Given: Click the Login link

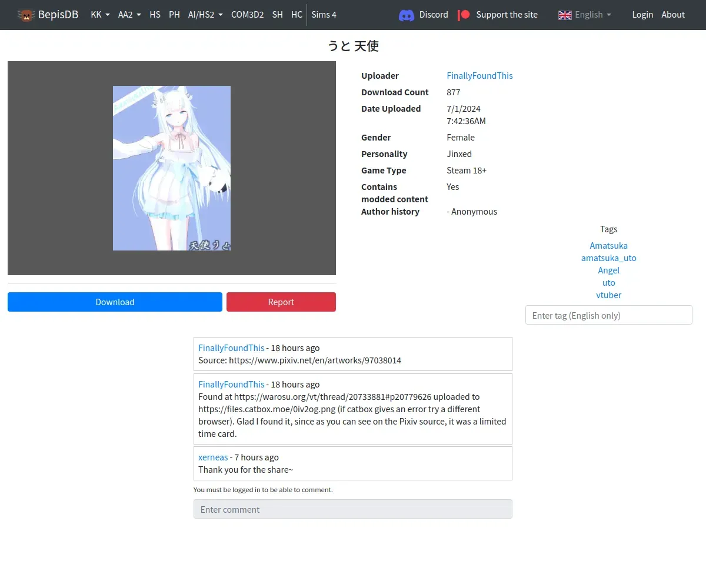Looking at the screenshot, I should (x=642, y=15).
